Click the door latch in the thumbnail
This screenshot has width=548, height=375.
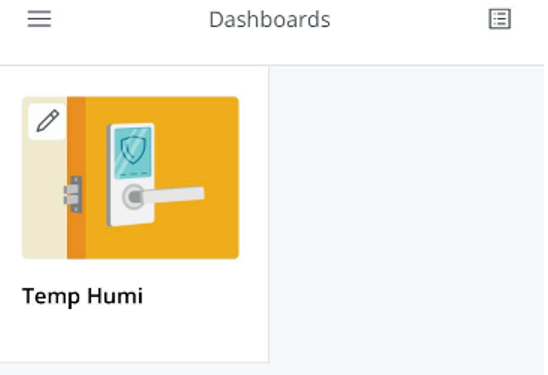pyautogui.click(x=73, y=194)
